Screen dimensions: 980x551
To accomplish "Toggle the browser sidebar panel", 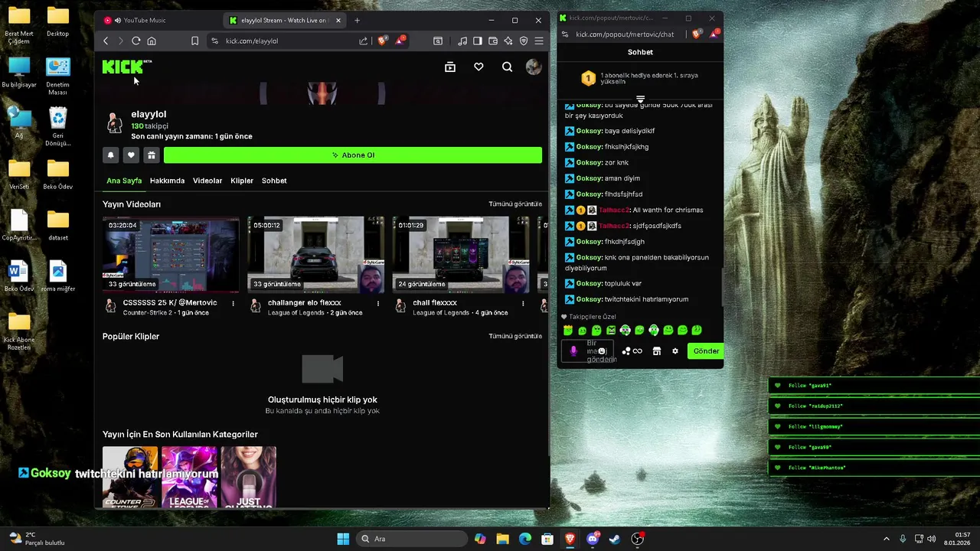I will (x=478, y=41).
